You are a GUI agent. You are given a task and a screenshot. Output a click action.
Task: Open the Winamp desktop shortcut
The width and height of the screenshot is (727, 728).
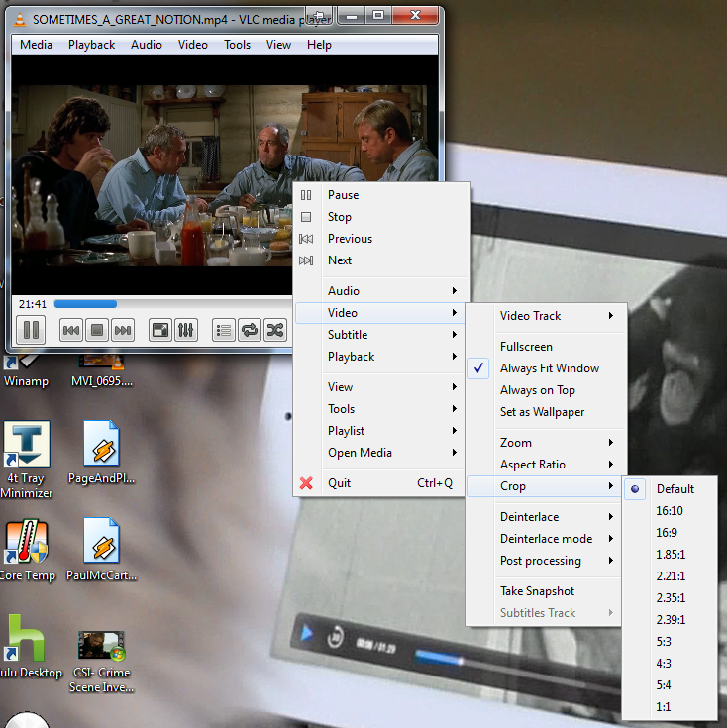pyautogui.click(x=26, y=370)
